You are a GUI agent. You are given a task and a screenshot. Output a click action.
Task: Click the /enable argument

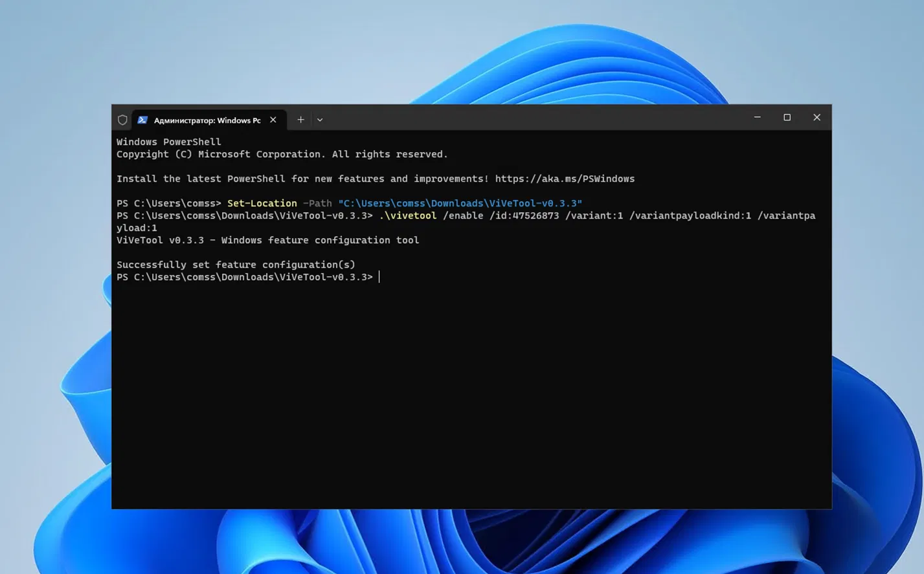coord(463,215)
